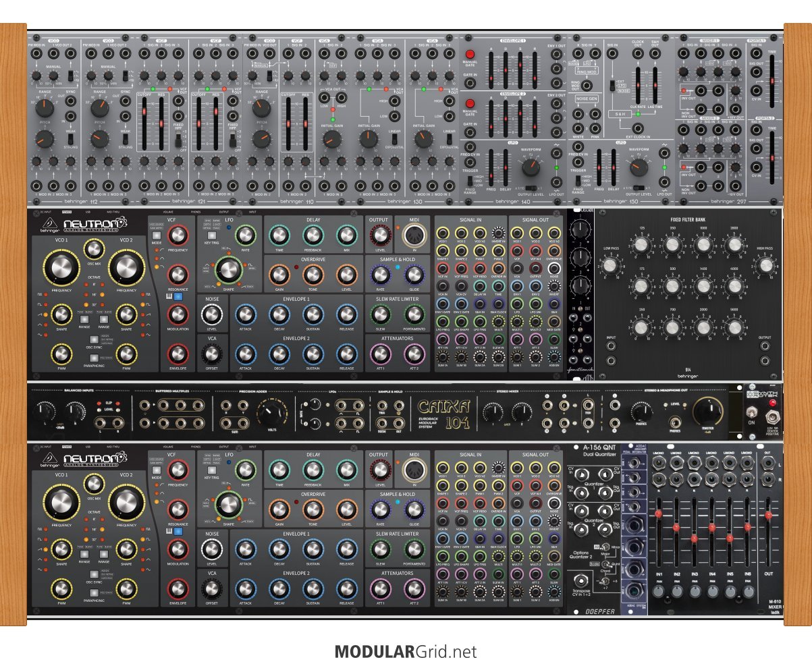Click the Fixed Filter Bank Input jack
The width and height of the screenshot is (812, 666).
click(611, 347)
